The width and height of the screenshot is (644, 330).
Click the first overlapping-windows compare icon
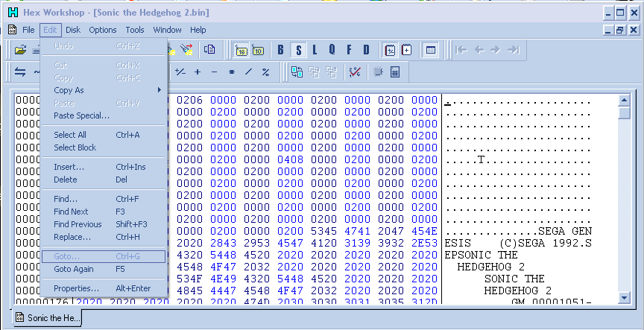(315, 72)
